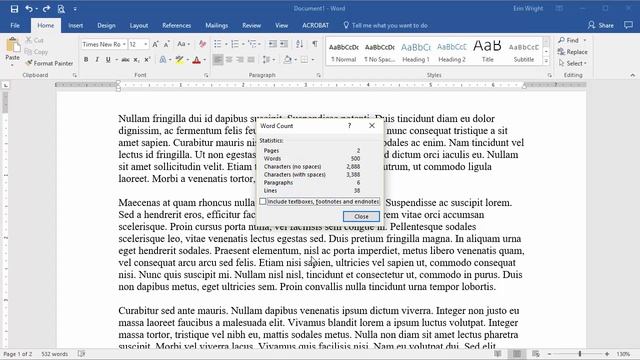Open Font dialog box launcher
This screenshot has height=360, width=640.
click(x=206, y=76)
